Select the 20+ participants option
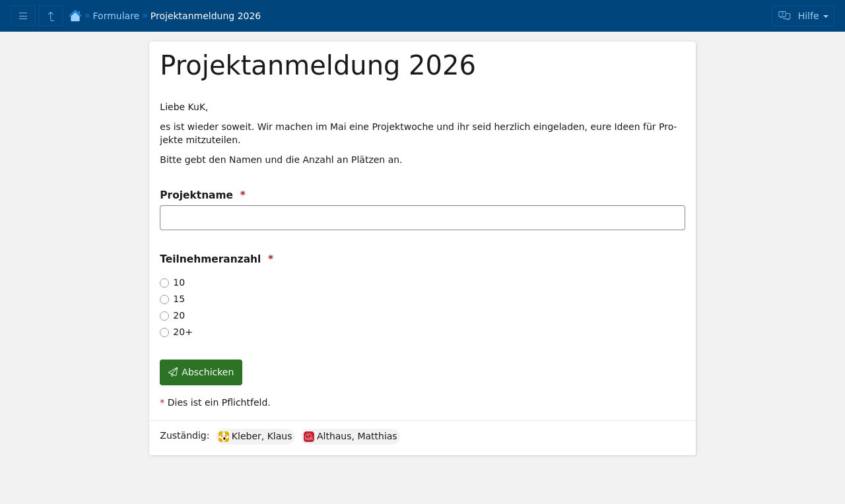 pyautogui.click(x=164, y=332)
